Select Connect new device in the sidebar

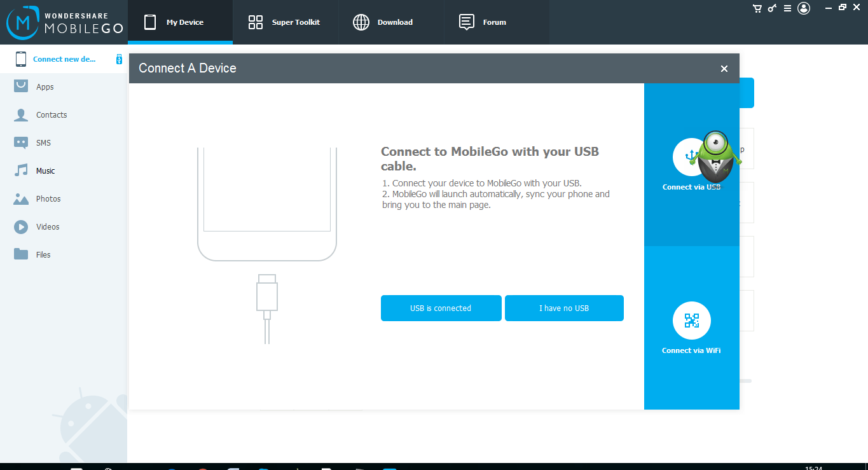click(x=64, y=59)
